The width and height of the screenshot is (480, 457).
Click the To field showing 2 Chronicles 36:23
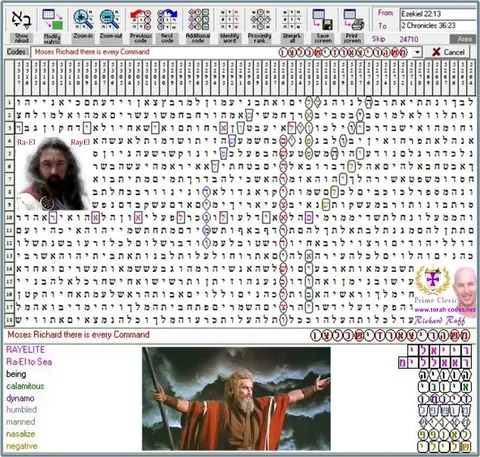(x=438, y=26)
